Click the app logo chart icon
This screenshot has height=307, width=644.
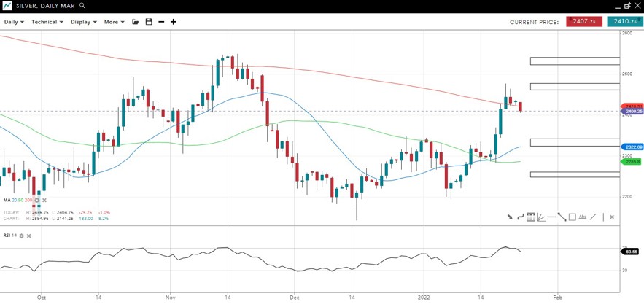coord(7,6)
